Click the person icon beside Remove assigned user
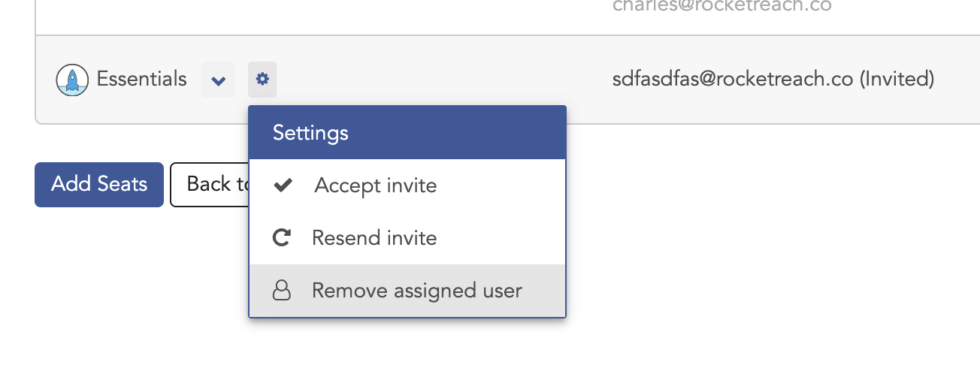The image size is (980, 365). [x=281, y=291]
